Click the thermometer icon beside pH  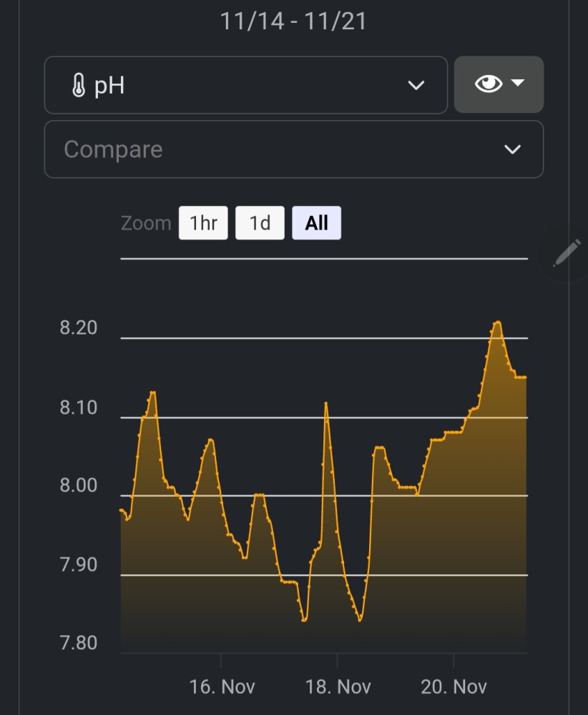click(79, 87)
